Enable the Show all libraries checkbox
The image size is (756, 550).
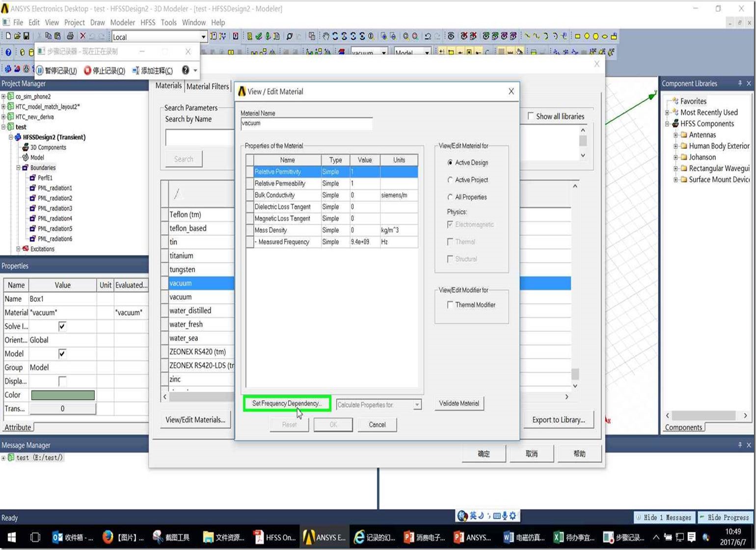[531, 116]
